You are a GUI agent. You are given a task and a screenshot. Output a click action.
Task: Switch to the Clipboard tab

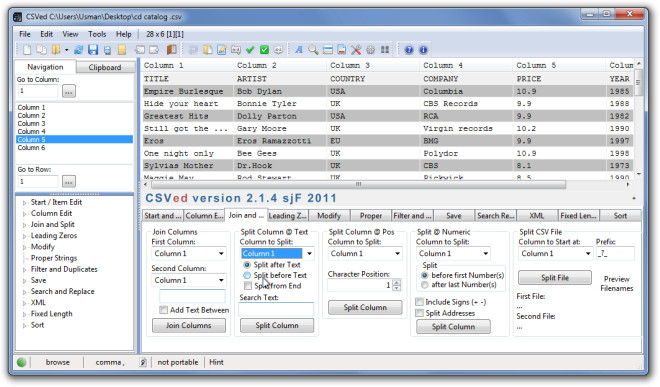(x=105, y=67)
